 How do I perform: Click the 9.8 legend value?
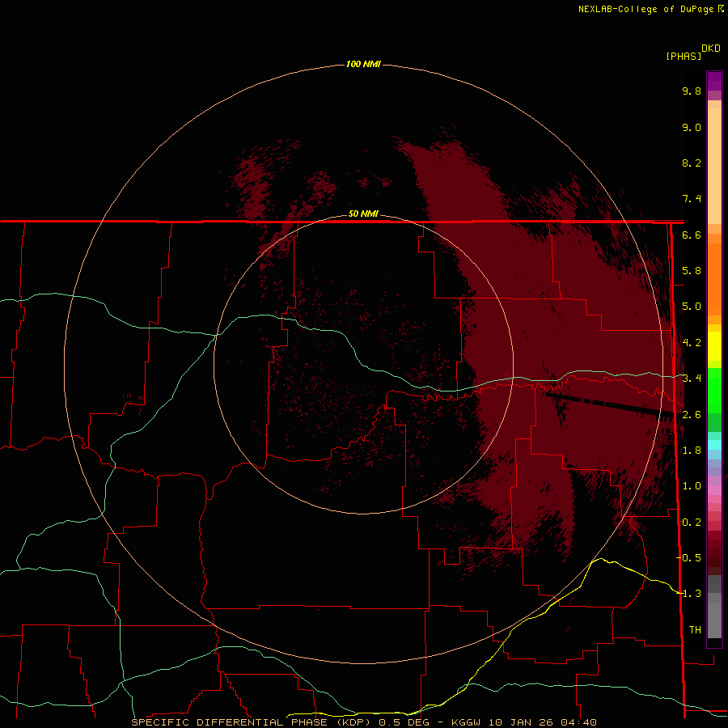tap(692, 91)
